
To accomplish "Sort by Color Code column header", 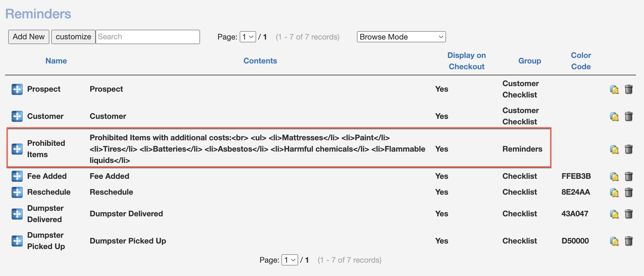I will pos(581,61).
